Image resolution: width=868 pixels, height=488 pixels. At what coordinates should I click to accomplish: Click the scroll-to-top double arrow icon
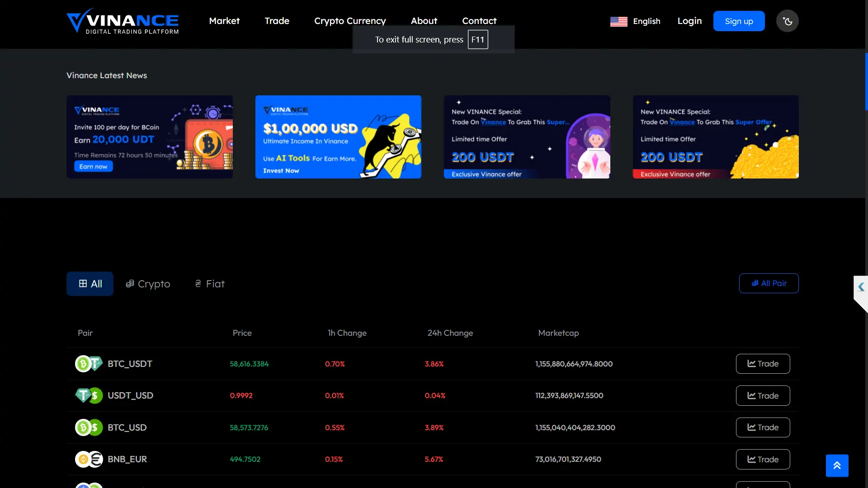tap(837, 465)
